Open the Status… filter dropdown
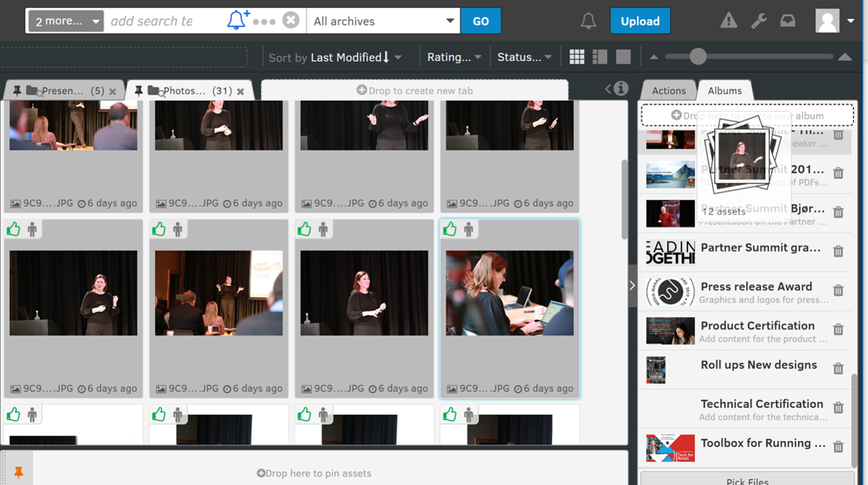The width and height of the screenshot is (868, 485). [525, 57]
